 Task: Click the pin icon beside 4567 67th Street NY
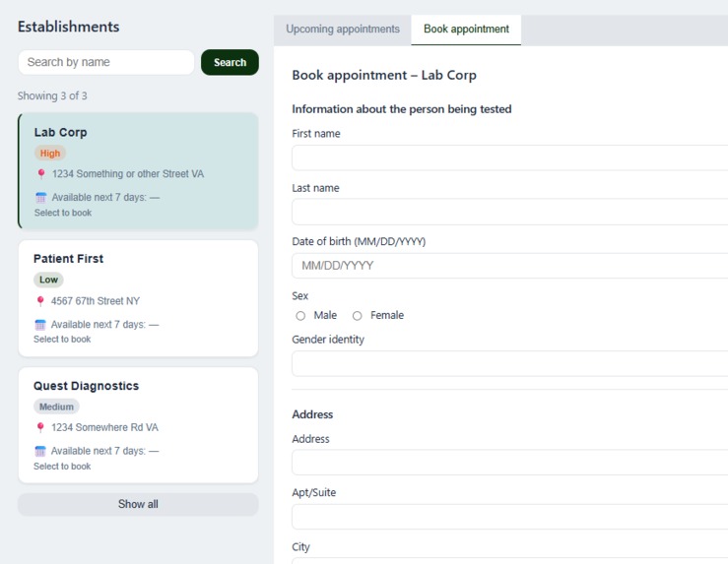pyautogui.click(x=40, y=301)
